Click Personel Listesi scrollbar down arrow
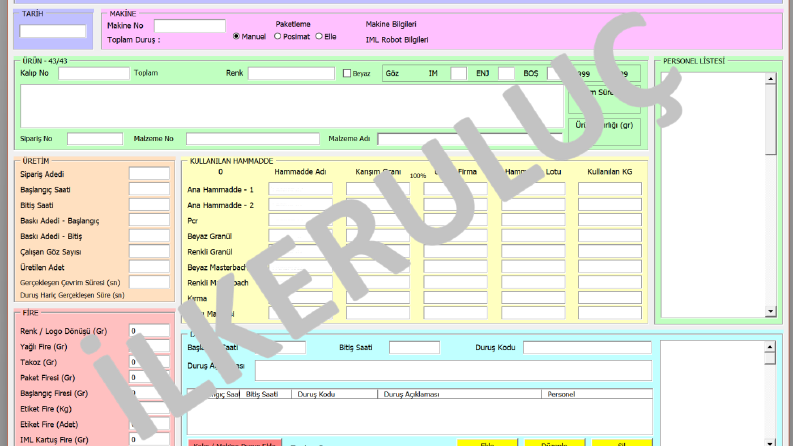793x446 pixels. [x=770, y=311]
